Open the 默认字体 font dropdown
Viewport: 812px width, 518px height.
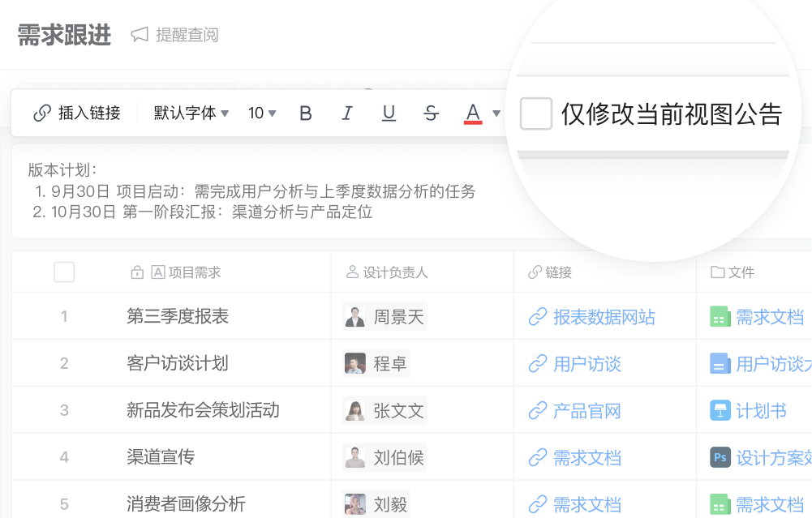pyautogui.click(x=191, y=113)
